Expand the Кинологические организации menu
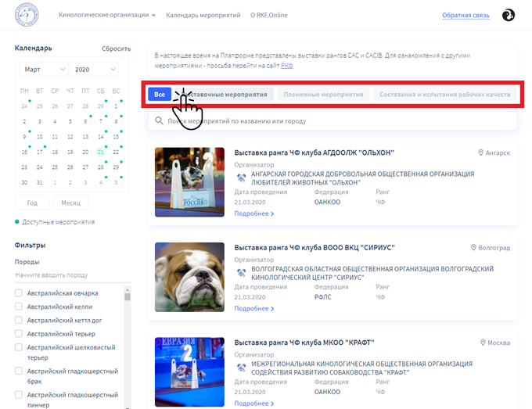The image size is (532, 409). click(108, 15)
